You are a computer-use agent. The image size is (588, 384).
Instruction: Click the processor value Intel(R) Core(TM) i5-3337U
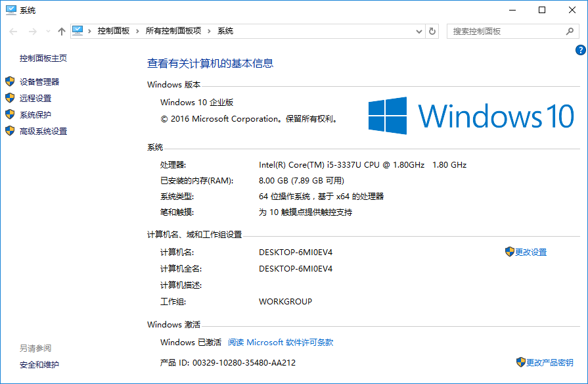[x=363, y=165]
